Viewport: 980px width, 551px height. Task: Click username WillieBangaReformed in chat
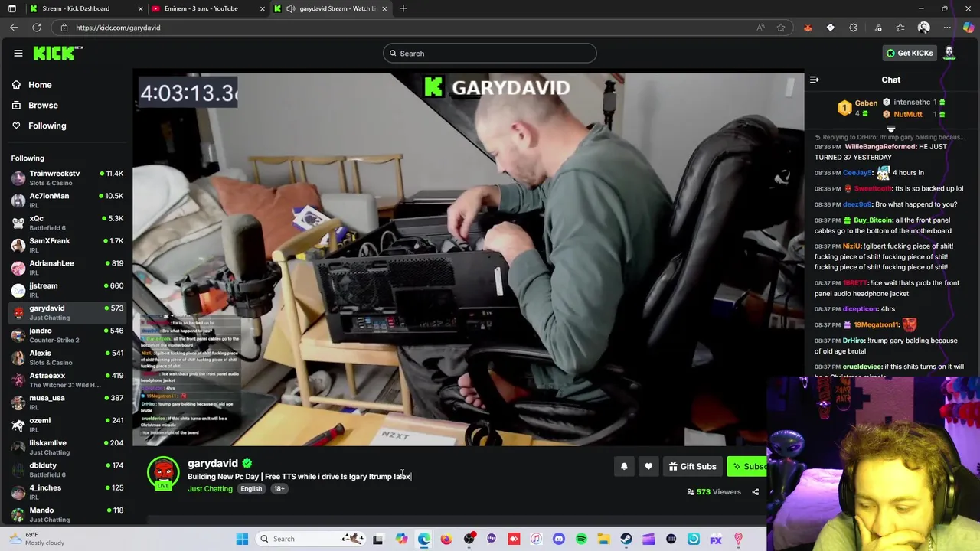coord(880,146)
